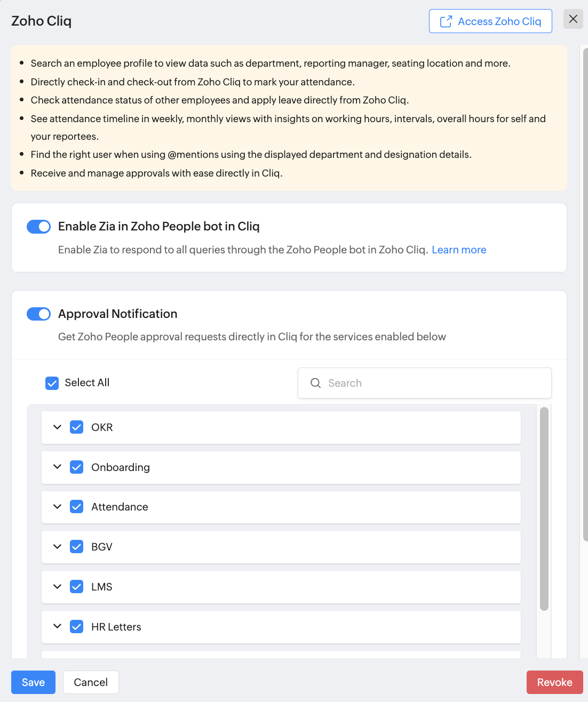This screenshot has height=702, width=588.
Task: Expand the BGV row chevron
Action: click(x=57, y=547)
